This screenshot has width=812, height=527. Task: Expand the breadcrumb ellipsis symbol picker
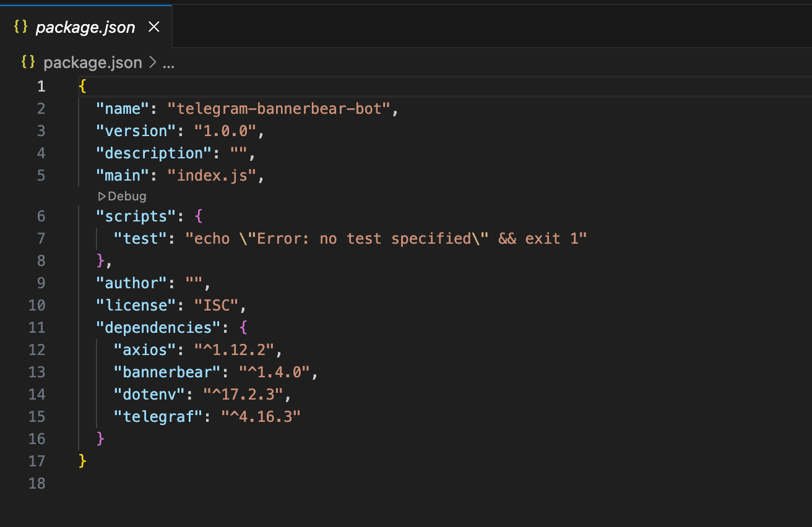point(168,62)
